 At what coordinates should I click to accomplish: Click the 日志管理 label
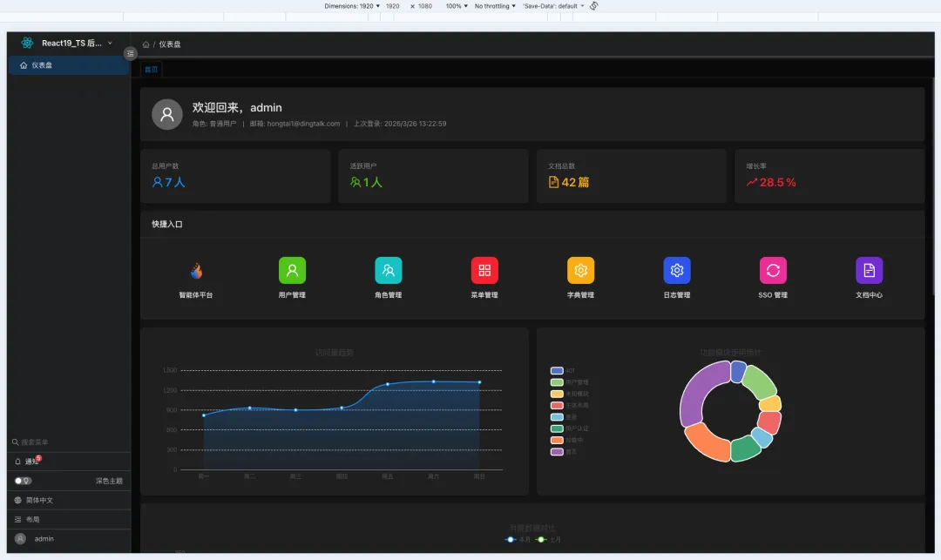(676, 295)
